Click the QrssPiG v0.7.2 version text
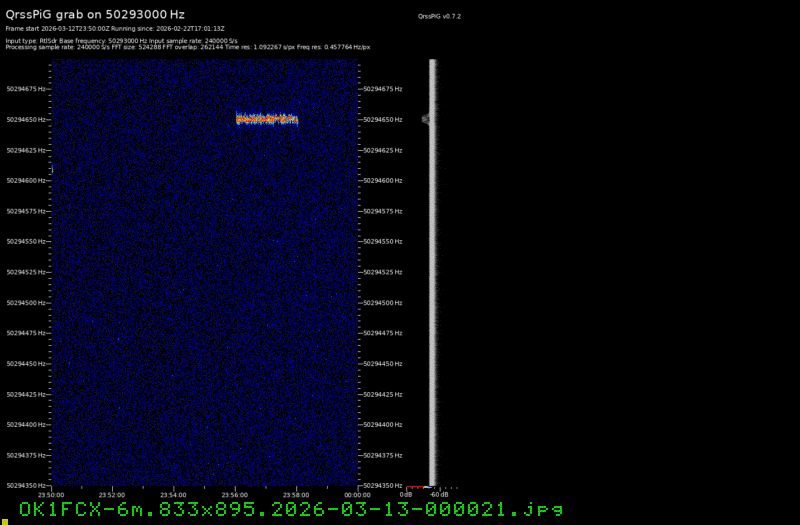This screenshot has height=525, width=800. click(439, 17)
